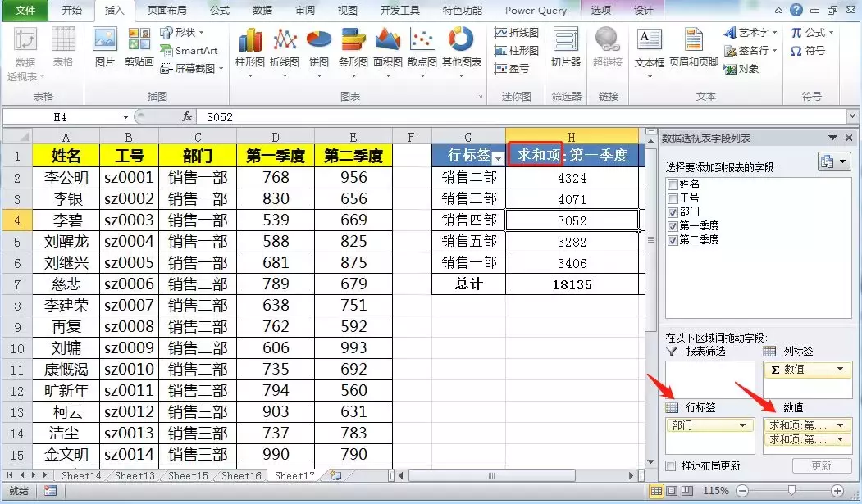862x504 pixels.
Task: Open header and footer (页眉和页脚)
Action: coord(694,48)
